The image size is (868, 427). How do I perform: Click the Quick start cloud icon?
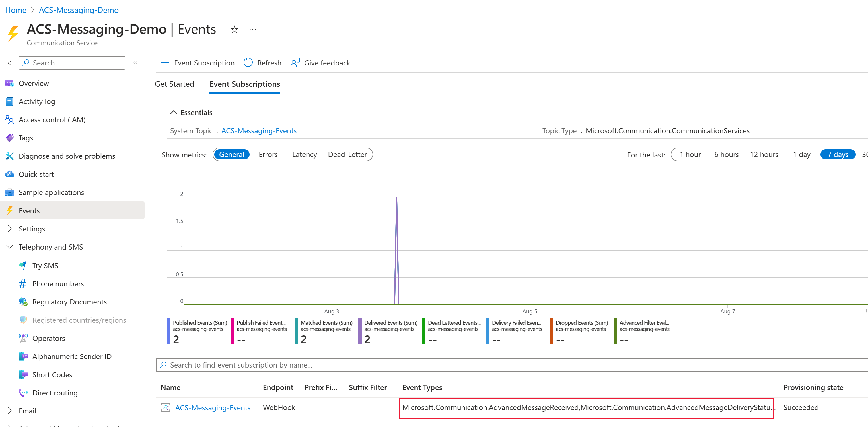[9, 174]
